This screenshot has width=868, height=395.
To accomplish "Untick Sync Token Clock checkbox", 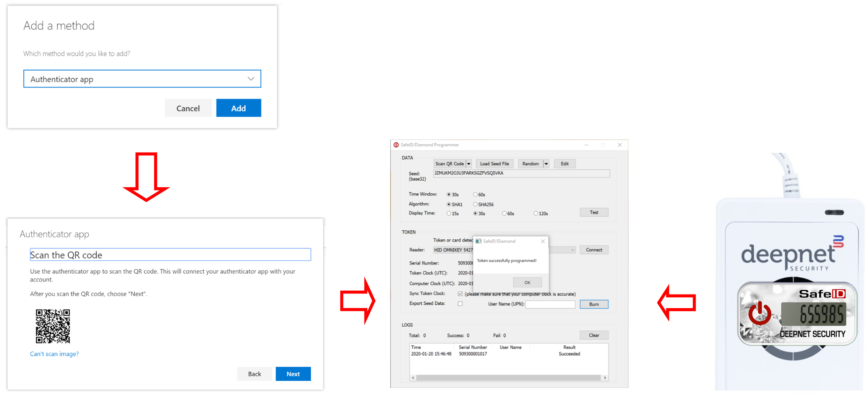I will (460, 294).
